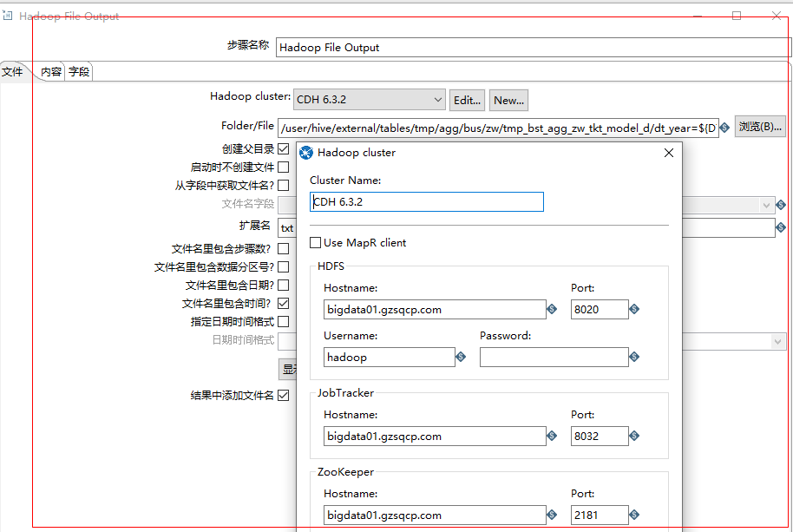
Task: Switch to 内容 tab
Action: [51, 72]
